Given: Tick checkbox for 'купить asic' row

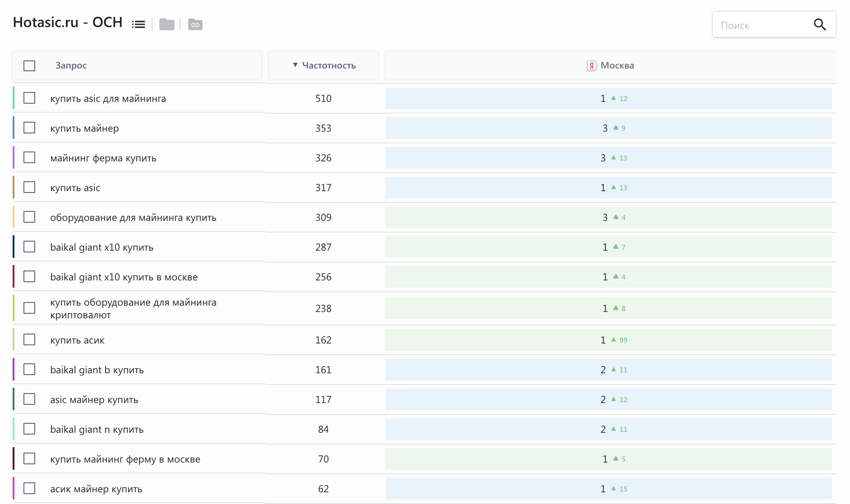Looking at the screenshot, I should (x=29, y=187).
